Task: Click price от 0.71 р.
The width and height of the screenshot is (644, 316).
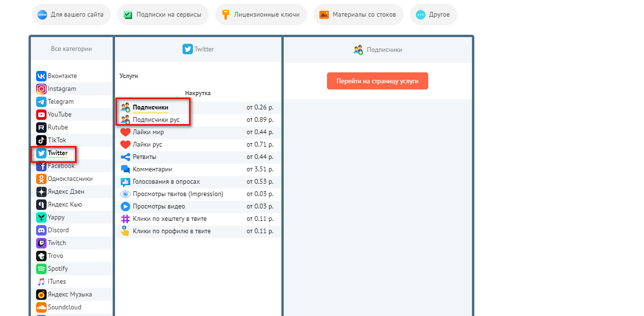Action: (260, 145)
